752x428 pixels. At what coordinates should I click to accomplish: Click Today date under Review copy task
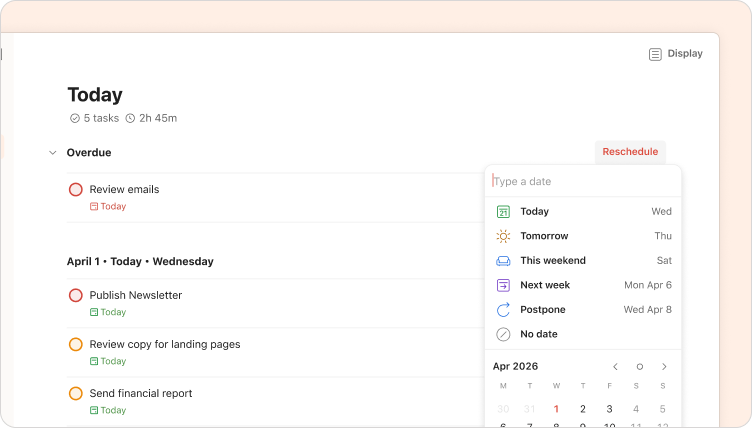point(108,361)
